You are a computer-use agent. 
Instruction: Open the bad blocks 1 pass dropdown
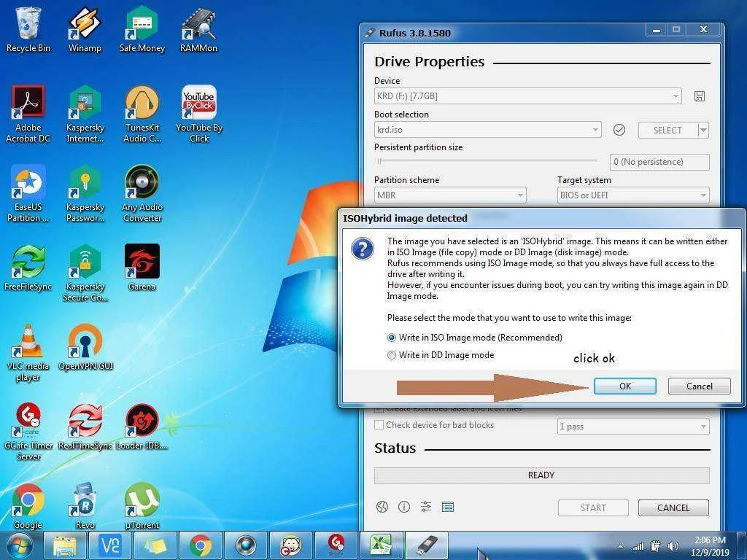(633, 427)
